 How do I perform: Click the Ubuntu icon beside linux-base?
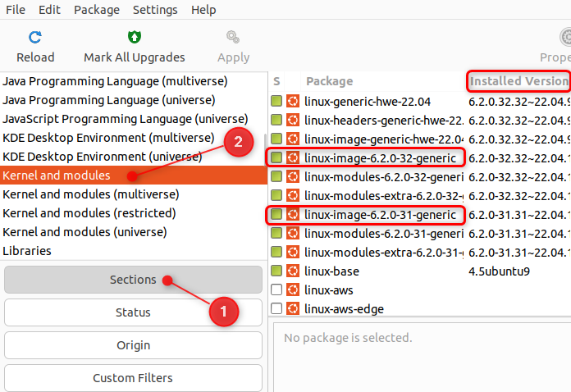(293, 271)
